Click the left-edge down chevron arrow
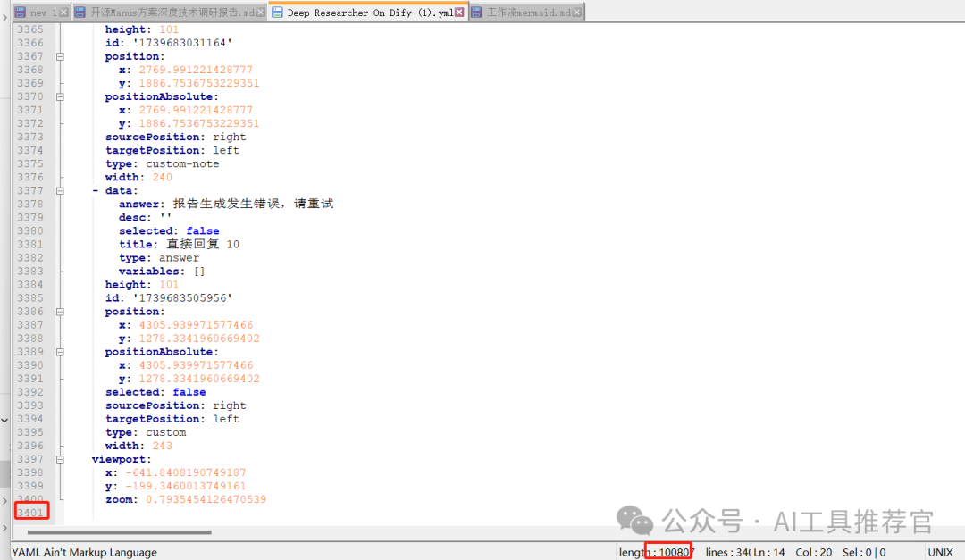Viewport: 965px width, 560px height. [x=4, y=421]
